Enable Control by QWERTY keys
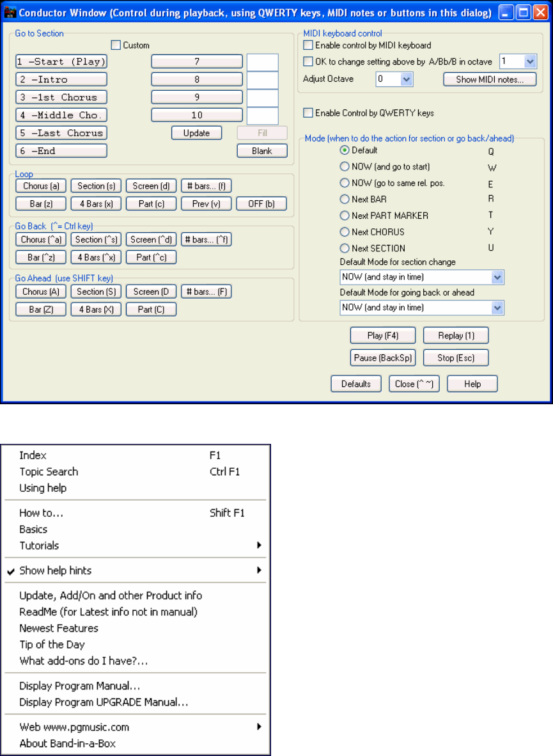Viewport: 553px width, 756px height. tap(308, 113)
